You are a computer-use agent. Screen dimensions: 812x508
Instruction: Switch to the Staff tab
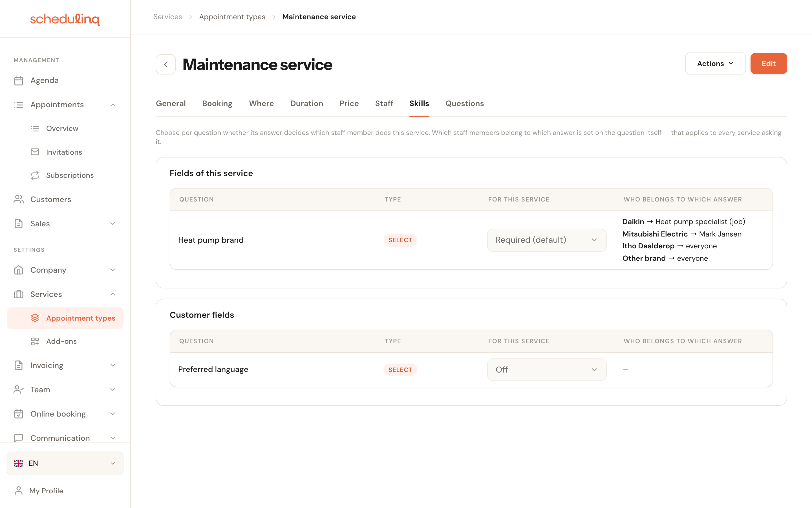[384, 104]
